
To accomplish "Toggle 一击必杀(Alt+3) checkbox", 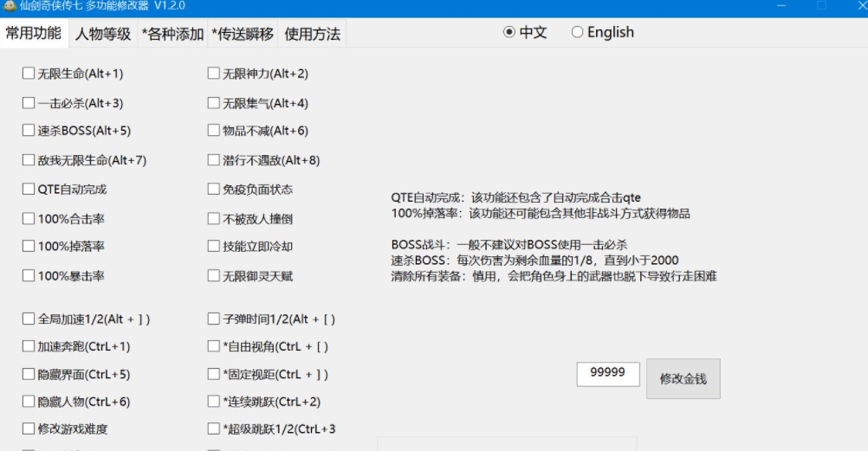I will pyautogui.click(x=29, y=103).
